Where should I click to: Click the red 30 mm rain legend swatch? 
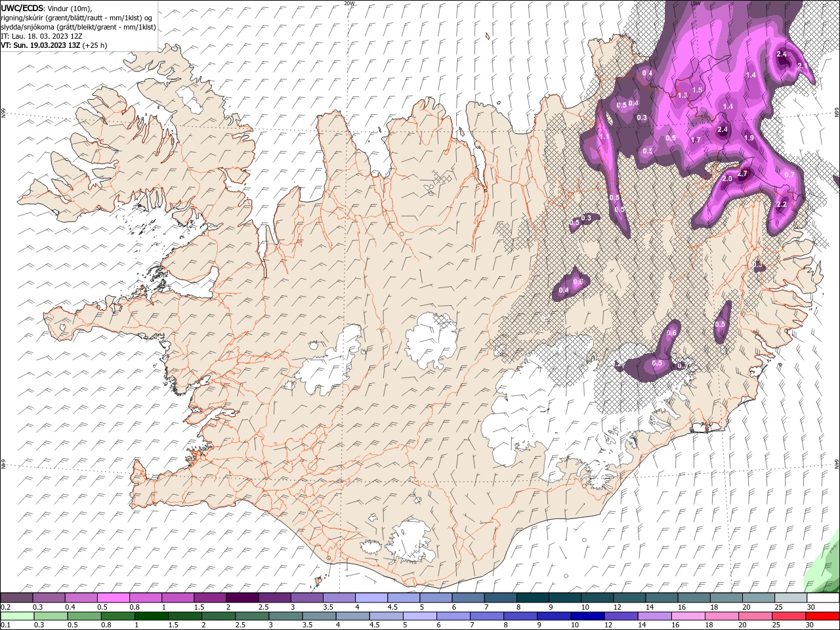pyautogui.click(x=823, y=616)
